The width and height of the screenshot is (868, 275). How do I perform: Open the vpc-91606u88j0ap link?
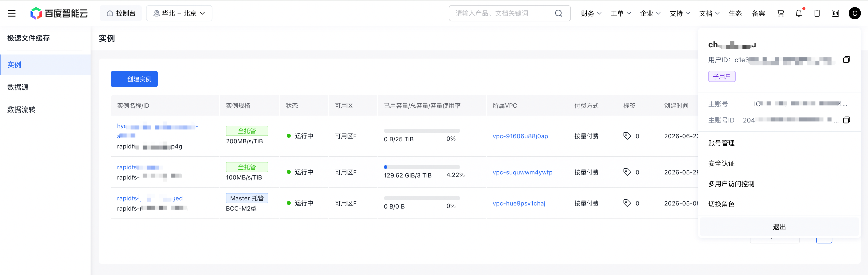520,136
